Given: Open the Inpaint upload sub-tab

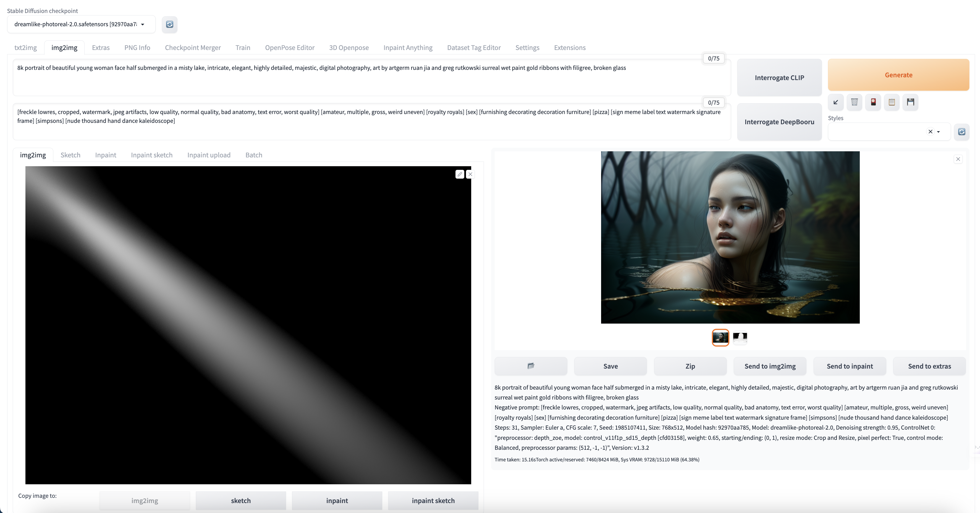Looking at the screenshot, I should 209,155.
